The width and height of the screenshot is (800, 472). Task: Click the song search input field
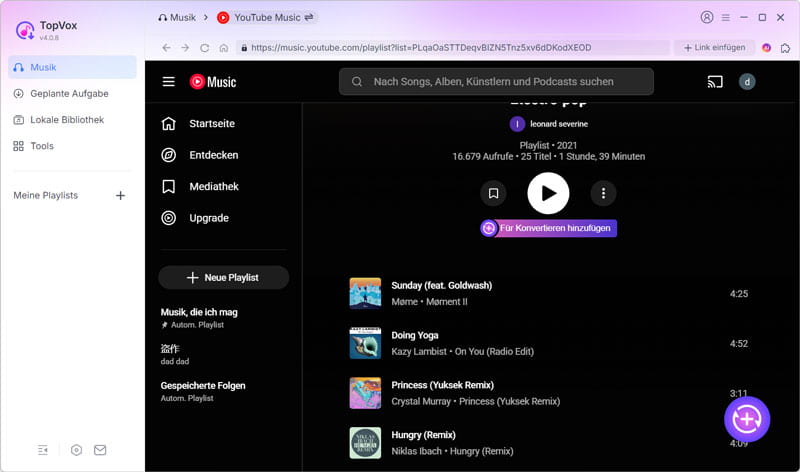[507, 82]
